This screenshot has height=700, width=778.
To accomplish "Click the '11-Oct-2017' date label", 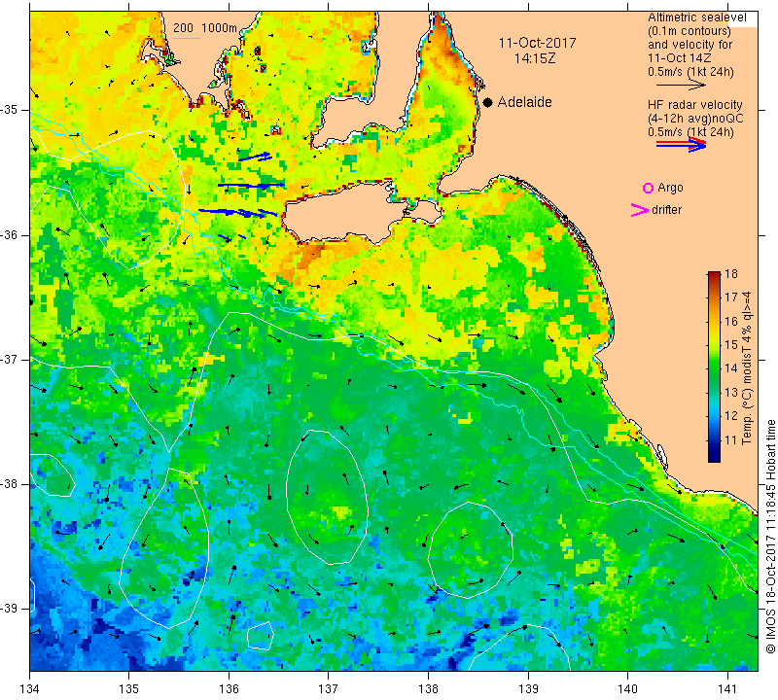I will (538, 43).
